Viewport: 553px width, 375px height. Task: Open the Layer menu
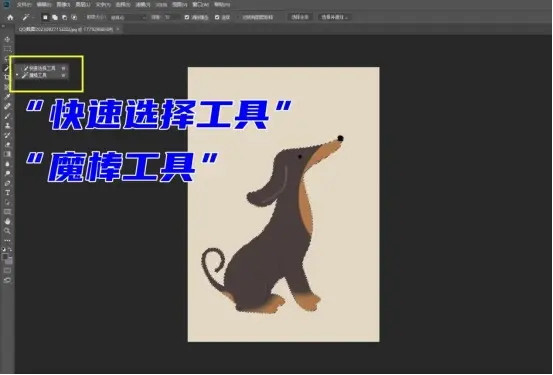click(x=83, y=5)
